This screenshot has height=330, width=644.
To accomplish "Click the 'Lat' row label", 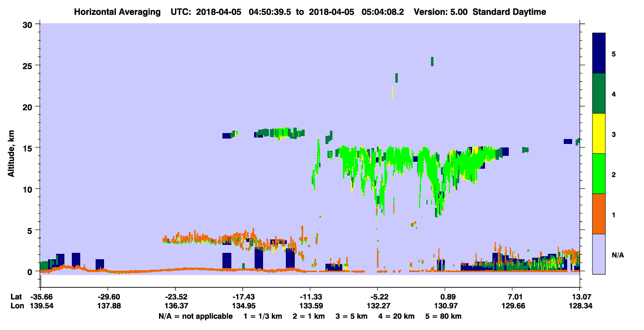I will pos(16,296).
